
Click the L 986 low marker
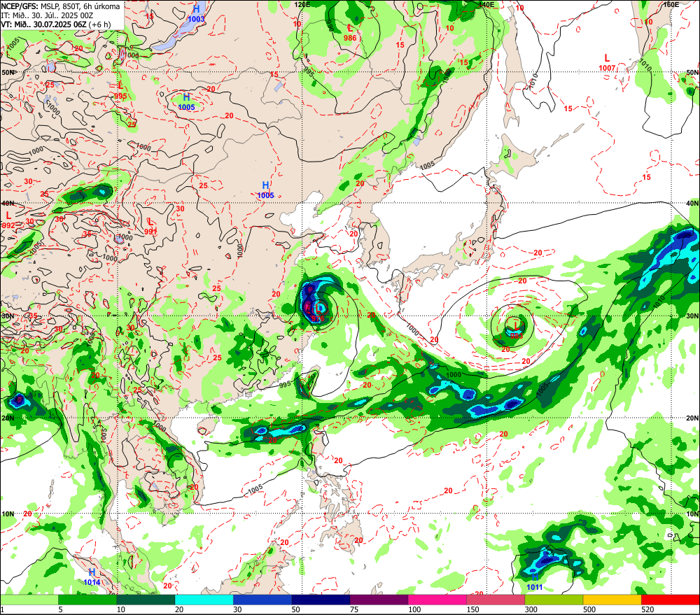coord(350,33)
